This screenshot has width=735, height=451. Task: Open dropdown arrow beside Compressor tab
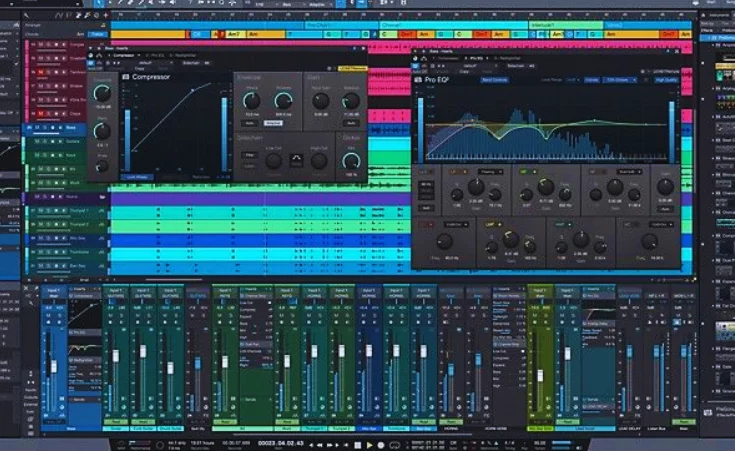coord(139,55)
